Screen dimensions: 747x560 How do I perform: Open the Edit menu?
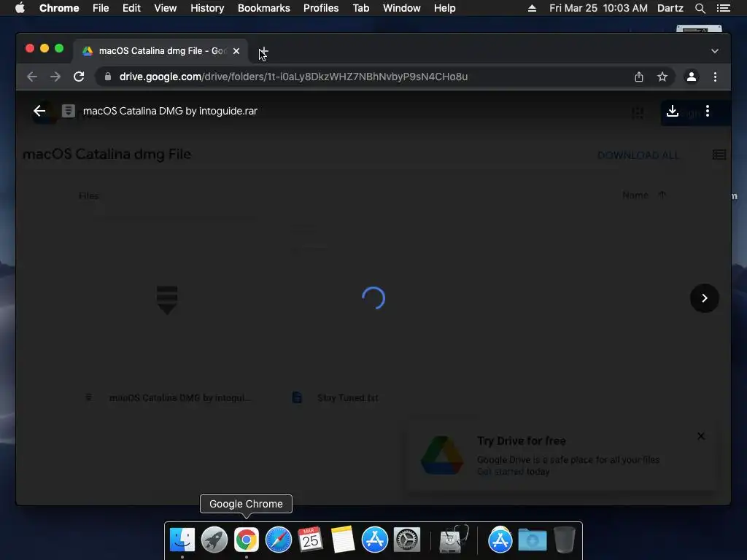[131, 8]
